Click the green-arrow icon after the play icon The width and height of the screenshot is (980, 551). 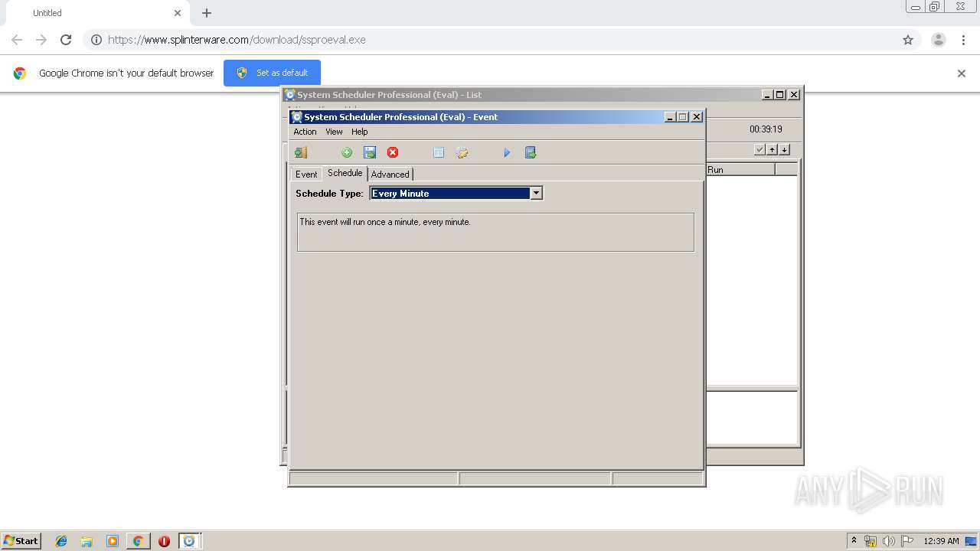531,152
